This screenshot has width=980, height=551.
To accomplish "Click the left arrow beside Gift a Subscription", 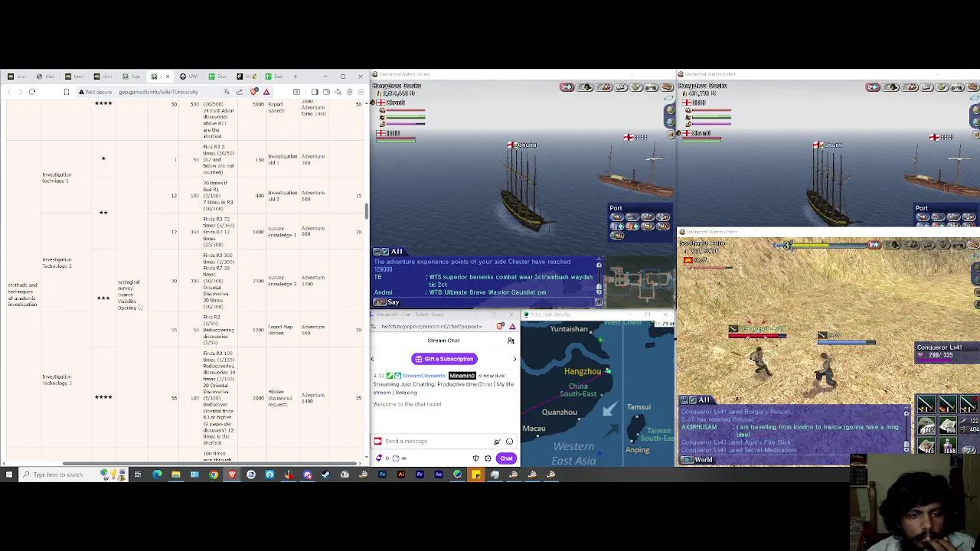I will (x=372, y=359).
